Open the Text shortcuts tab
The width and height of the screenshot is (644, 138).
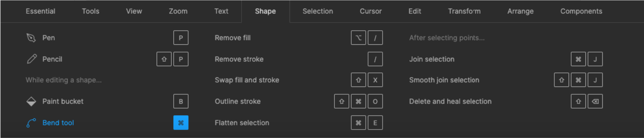pyautogui.click(x=221, y=11)
